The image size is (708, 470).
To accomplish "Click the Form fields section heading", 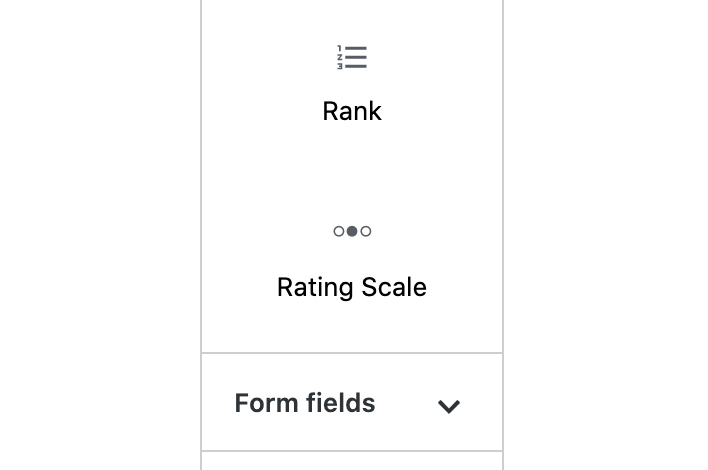I will click(x=305, y=403).
